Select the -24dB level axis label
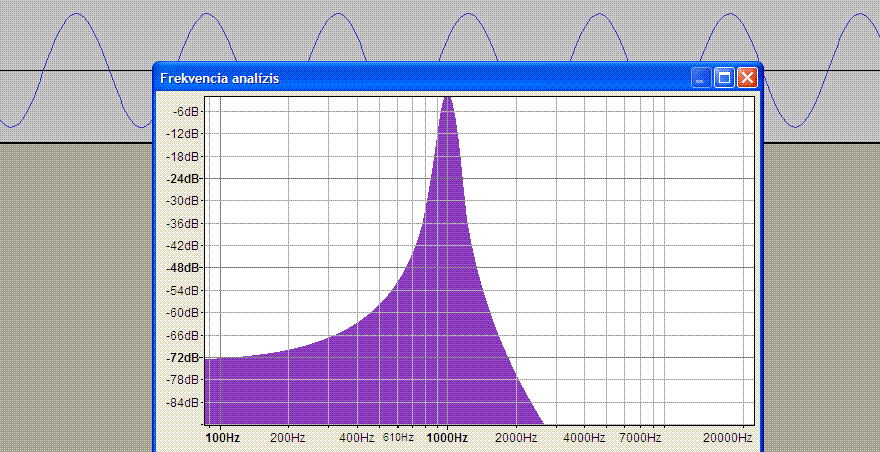The width and height of the screenshot is (880, 452). tap(183, 179)
